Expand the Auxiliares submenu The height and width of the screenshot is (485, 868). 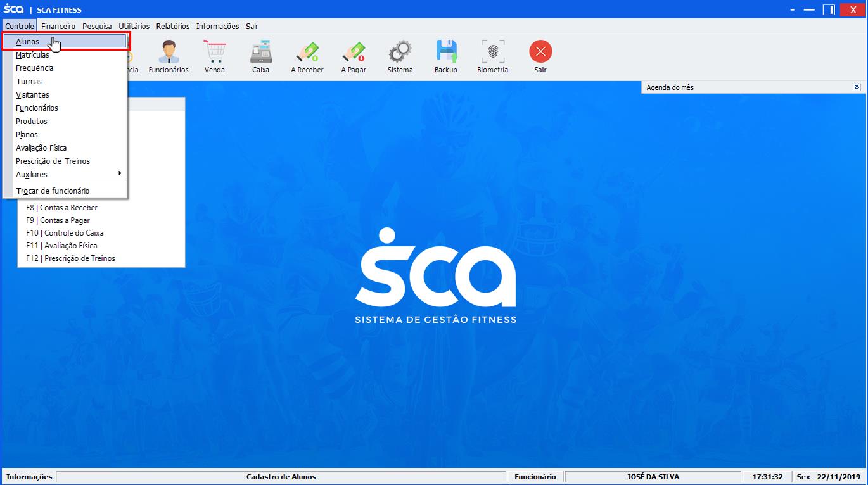(x=70, y=174)
